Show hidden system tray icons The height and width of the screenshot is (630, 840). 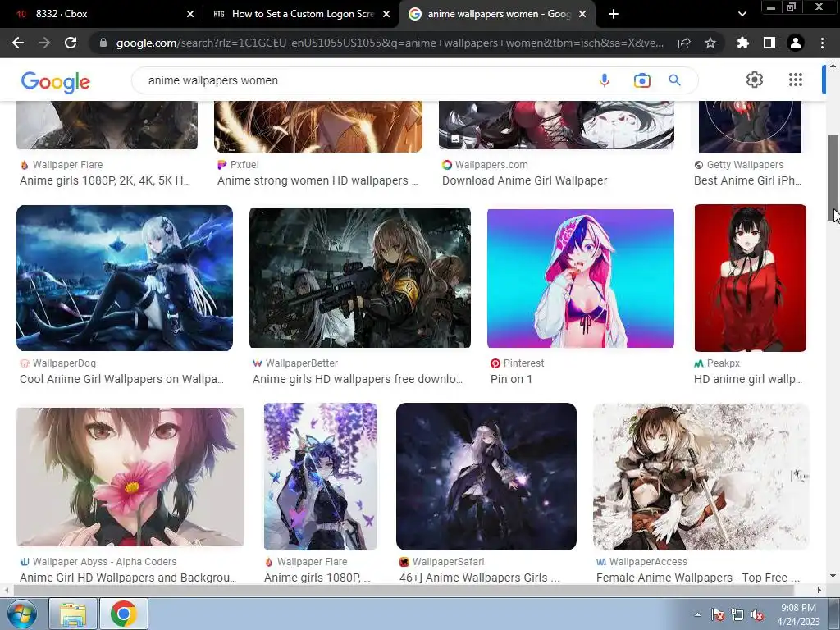[697, 614]
